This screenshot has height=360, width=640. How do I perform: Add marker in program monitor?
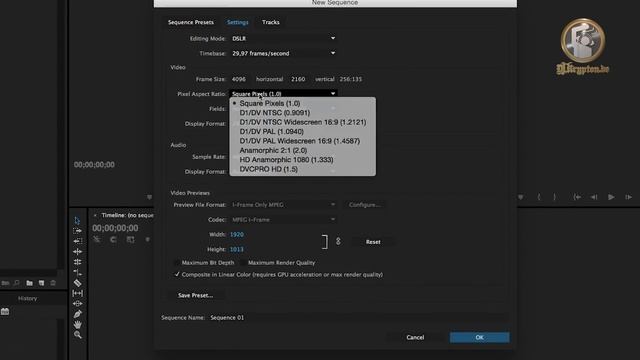(x=521, y=197)
